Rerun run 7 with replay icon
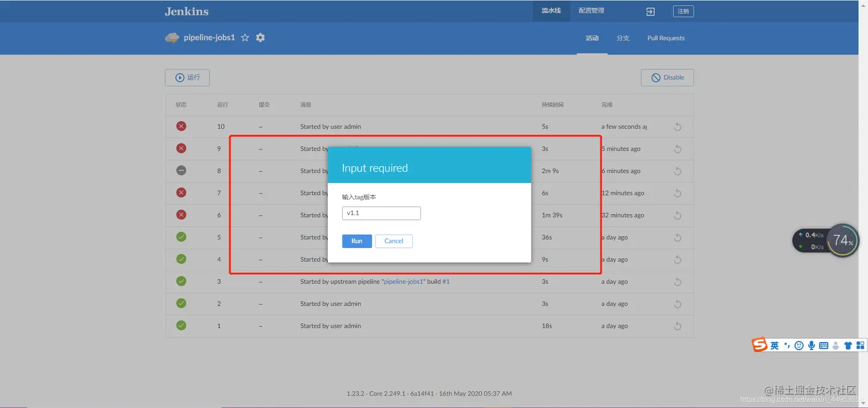Image resolution: width=868 pixels, height=408 pixels. click(677, 193)
